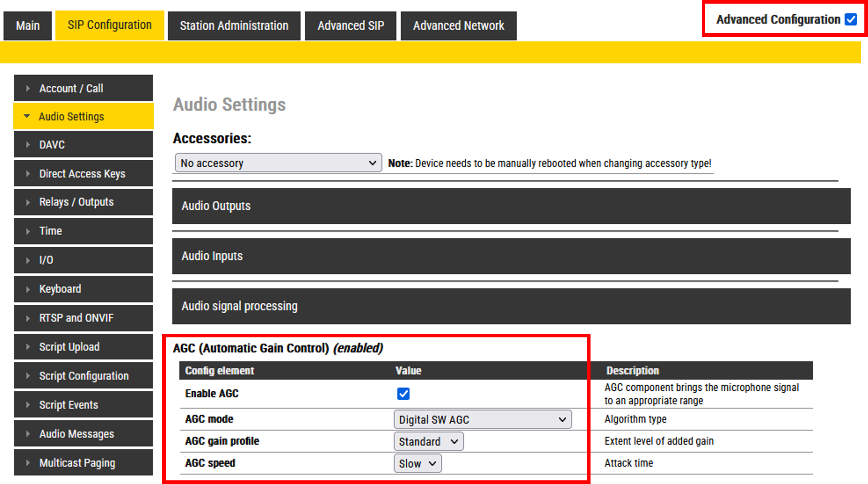The height and width of the screenshot is (484, 868).
Task: Click the Relays / Outputs arrow icon
Action: 28,202
